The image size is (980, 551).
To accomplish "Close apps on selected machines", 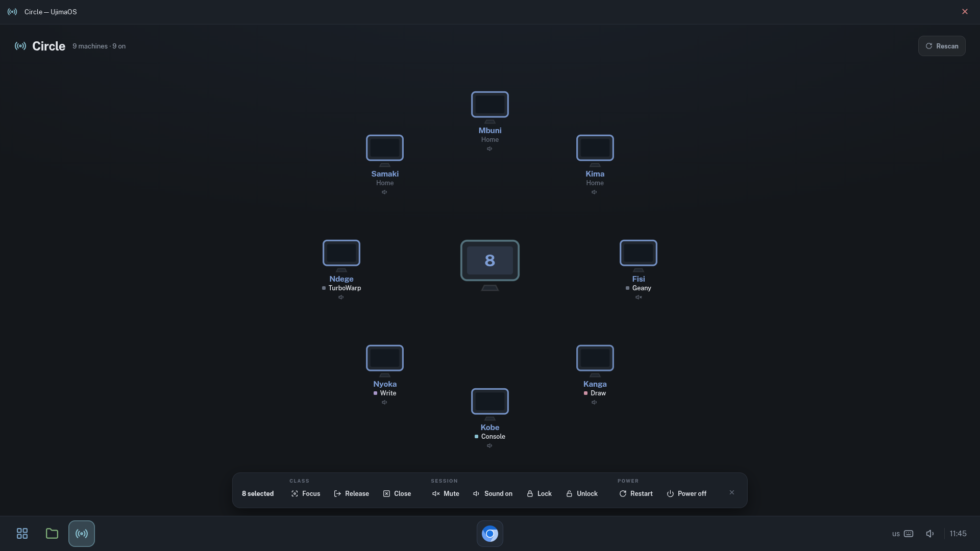I will coord(397,493).
